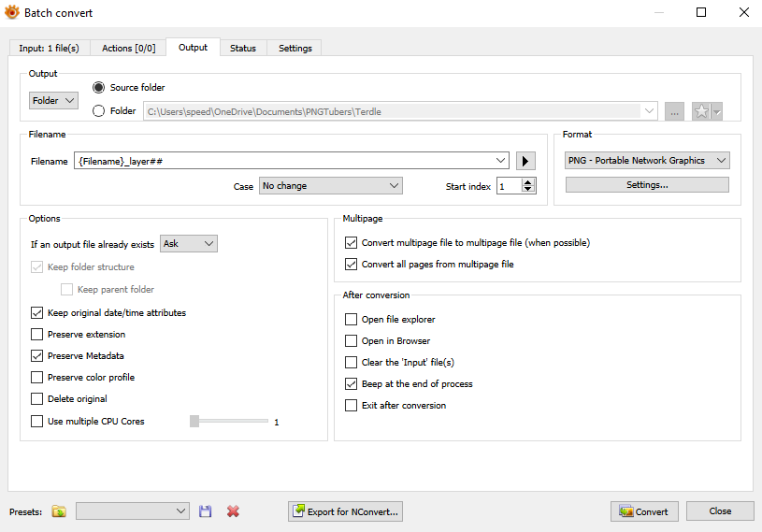Enable Use multiple CPU Cores
Screen dimensions: 762x532
point(37,422)
